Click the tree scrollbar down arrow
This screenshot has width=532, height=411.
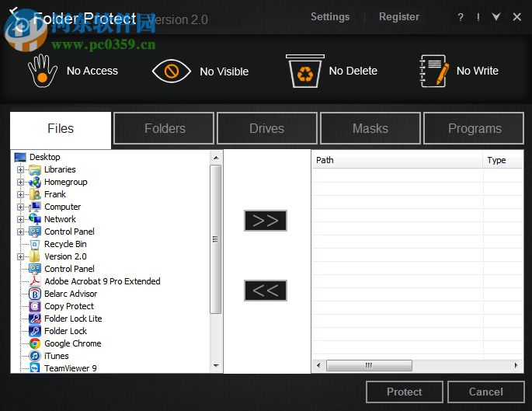[x=216, y=366]
